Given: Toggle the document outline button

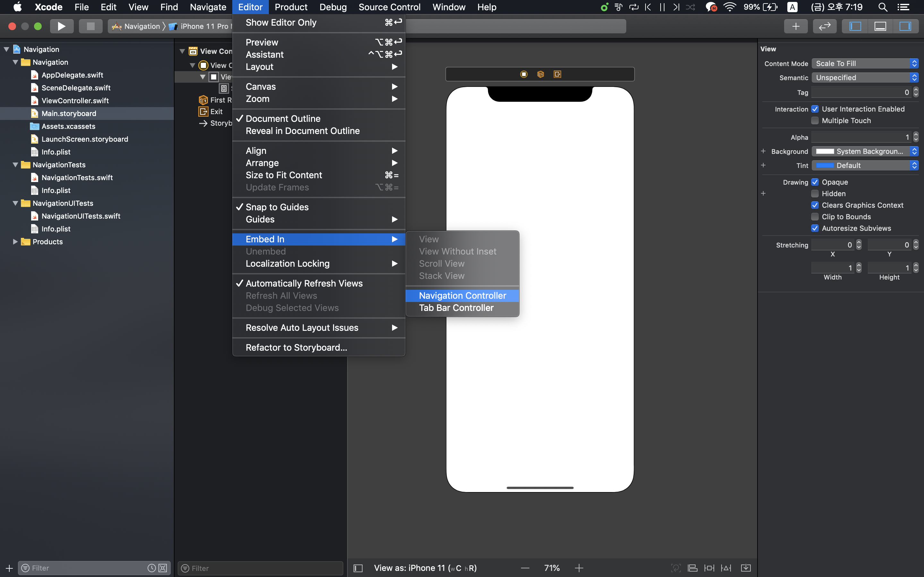Looking at the screenshot, I should 358,568.
